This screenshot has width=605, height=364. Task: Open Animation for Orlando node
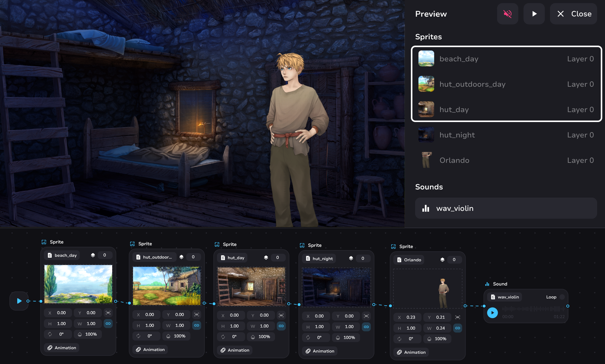(411, 352)
